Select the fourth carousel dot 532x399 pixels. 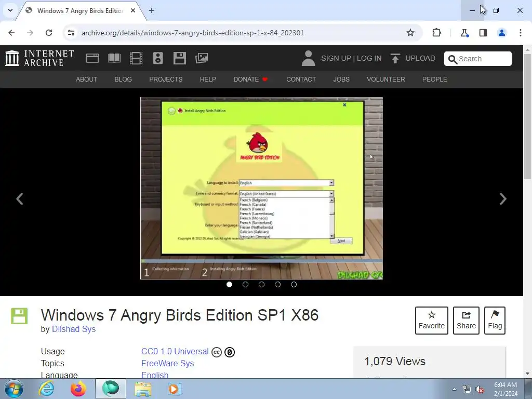pyautogui.click(x=277, y=284)
